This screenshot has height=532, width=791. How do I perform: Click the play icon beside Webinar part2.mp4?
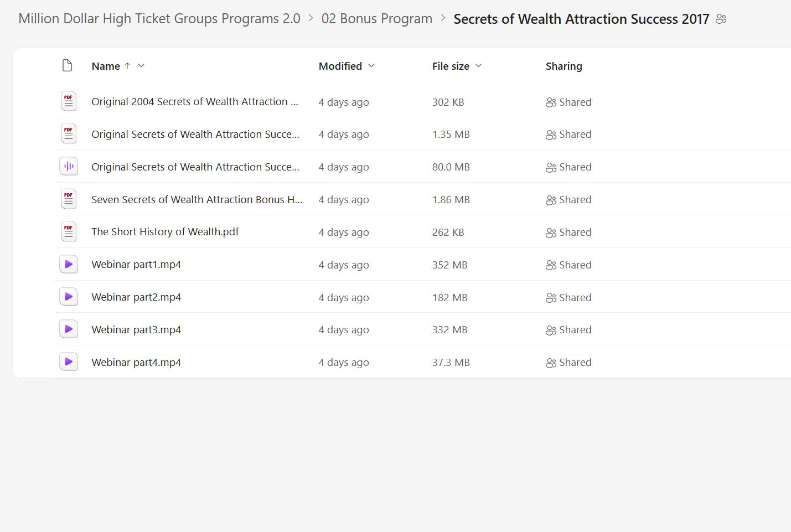pos(68,296)
